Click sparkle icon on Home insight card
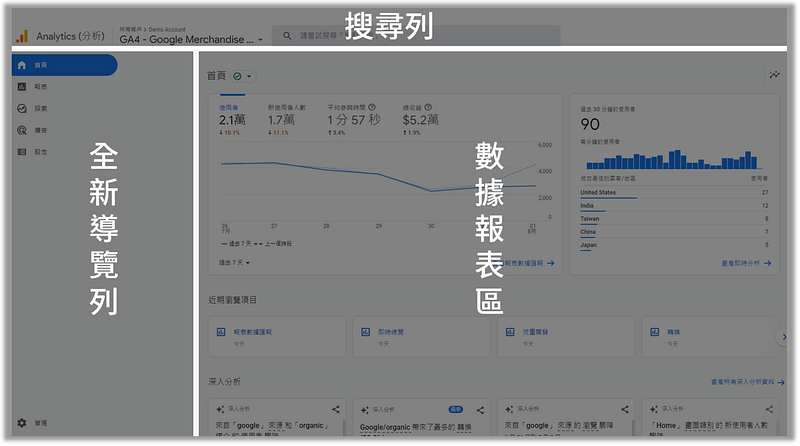 pyautogui.click(x=654, y=409)
